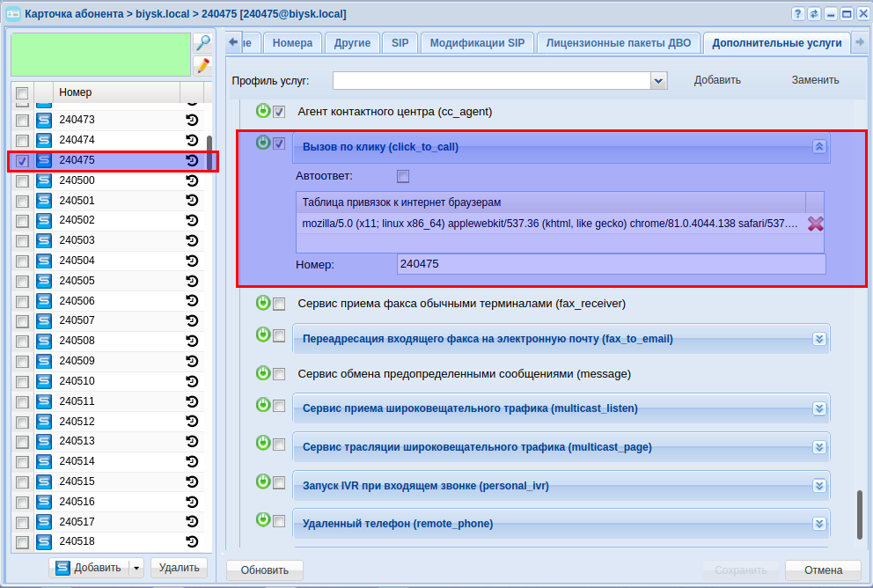Click history icon for number 240512

point(192,422)
